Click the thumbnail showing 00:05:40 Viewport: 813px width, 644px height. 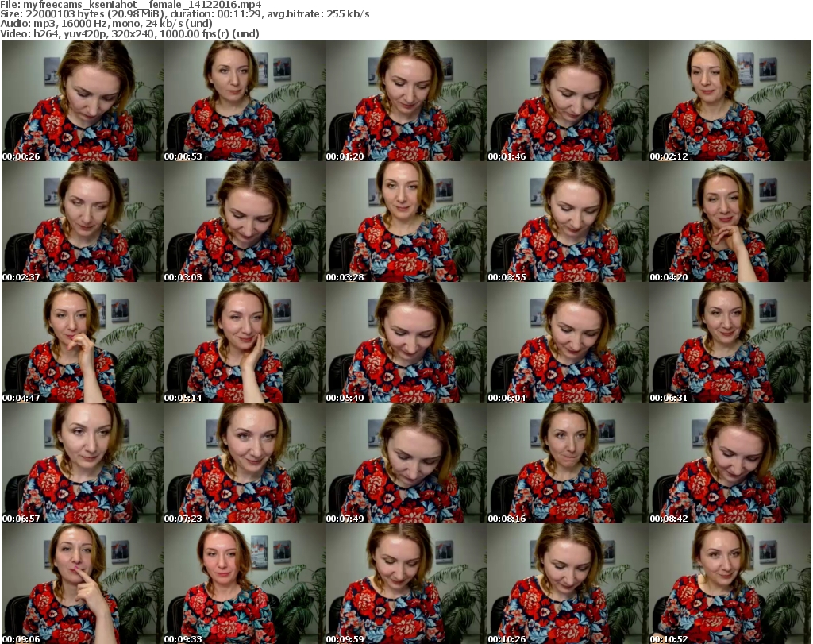click(x=406, y=342)
